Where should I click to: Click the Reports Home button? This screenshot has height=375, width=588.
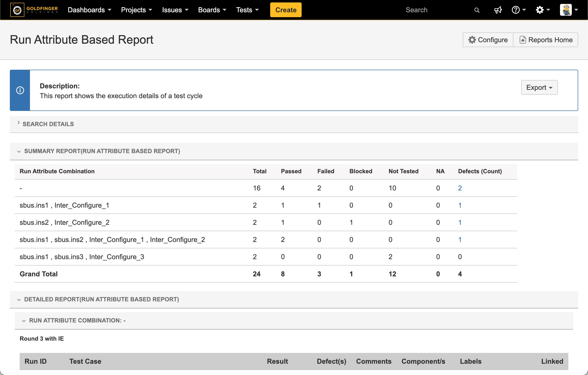point(546,40)
